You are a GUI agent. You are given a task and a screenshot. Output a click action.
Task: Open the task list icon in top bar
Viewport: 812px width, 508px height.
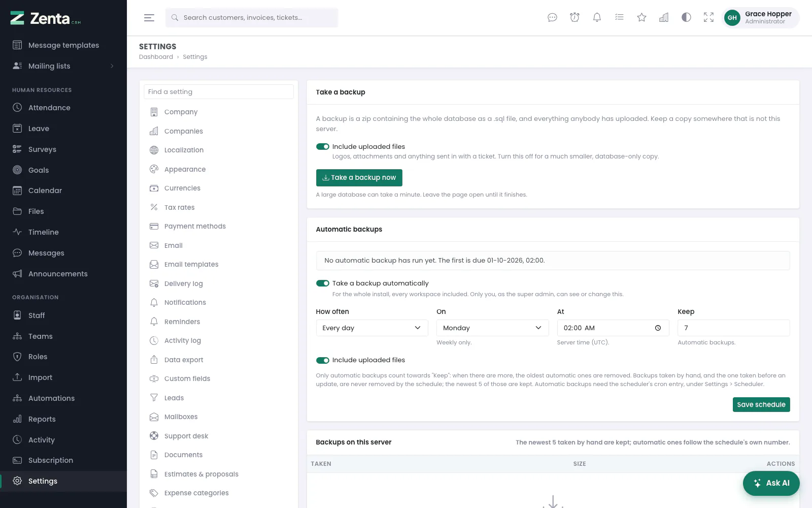(x=619, y=18)
